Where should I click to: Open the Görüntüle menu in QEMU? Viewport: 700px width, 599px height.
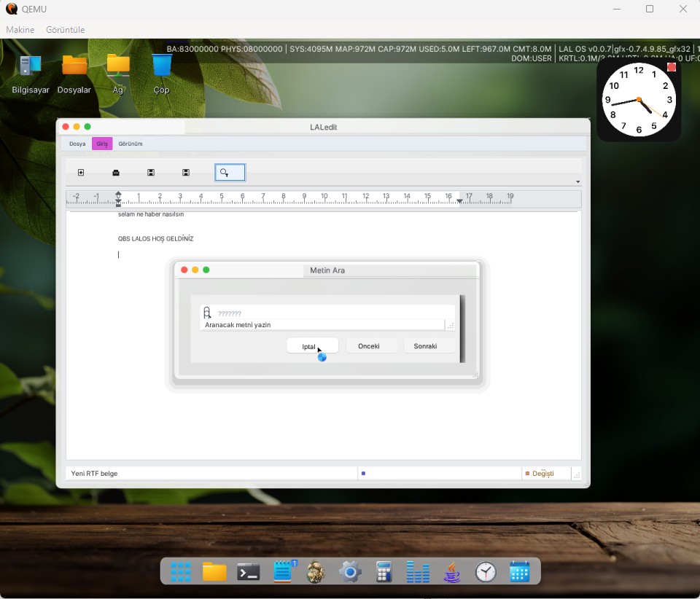[x=65, y=29]
